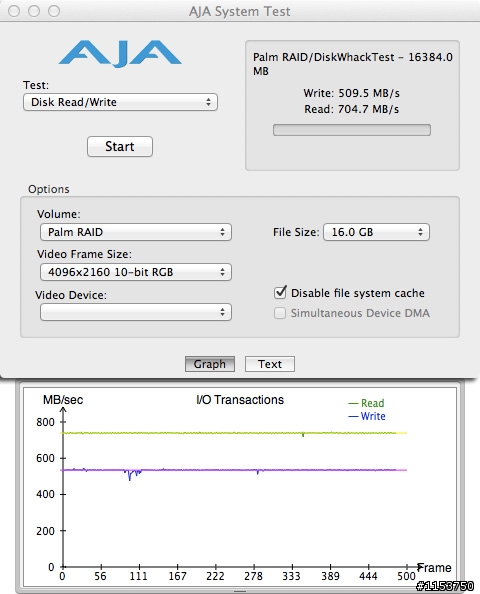Viewport: 480px width, 594px height.
Task: Click the 111 frame tick label
Action: 139,577
